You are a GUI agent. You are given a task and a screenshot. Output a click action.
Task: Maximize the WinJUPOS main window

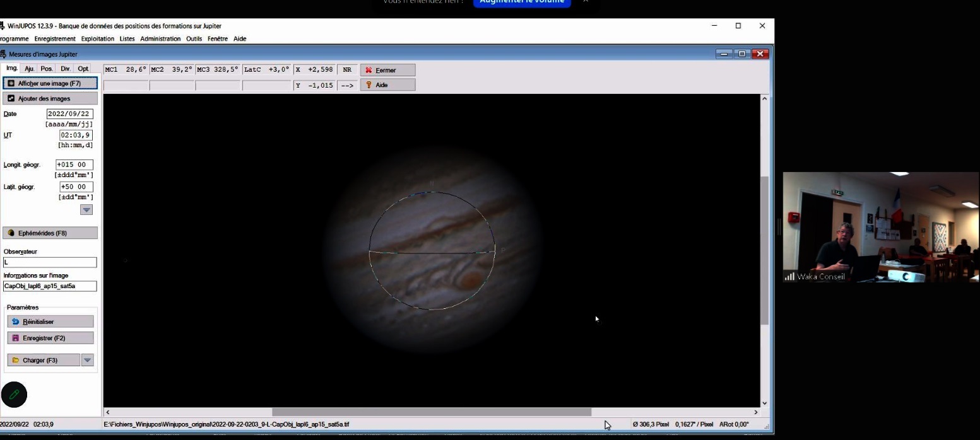click(x=738, y=26)
